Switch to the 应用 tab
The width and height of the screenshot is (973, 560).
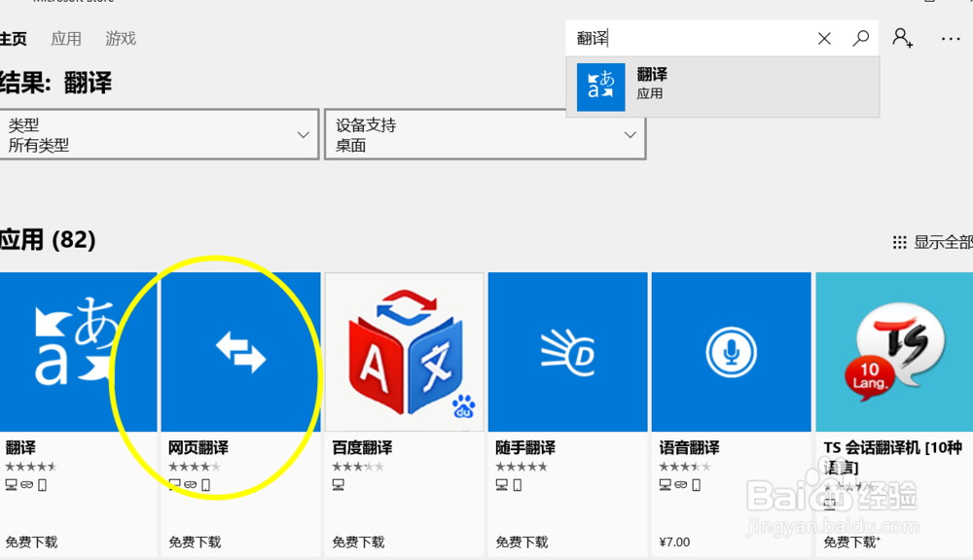point(66,39)
